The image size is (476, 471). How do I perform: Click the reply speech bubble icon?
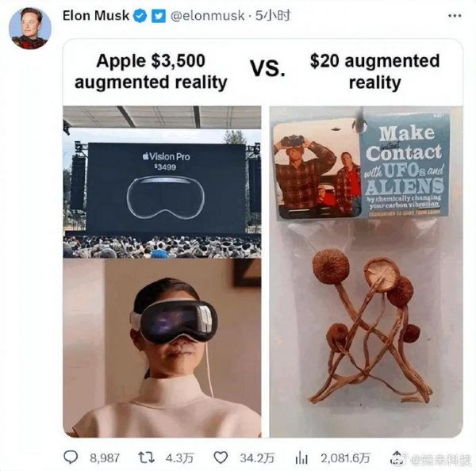click(71, 457)
